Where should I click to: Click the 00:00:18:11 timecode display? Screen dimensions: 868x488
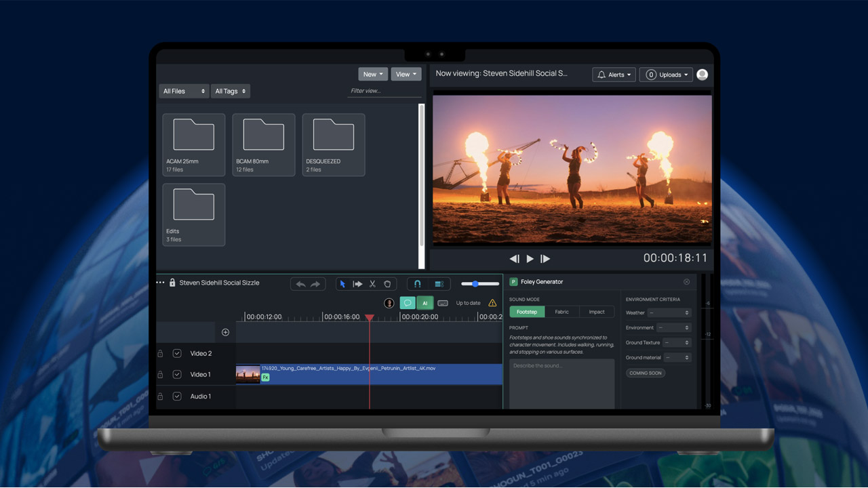click(675, 258)
